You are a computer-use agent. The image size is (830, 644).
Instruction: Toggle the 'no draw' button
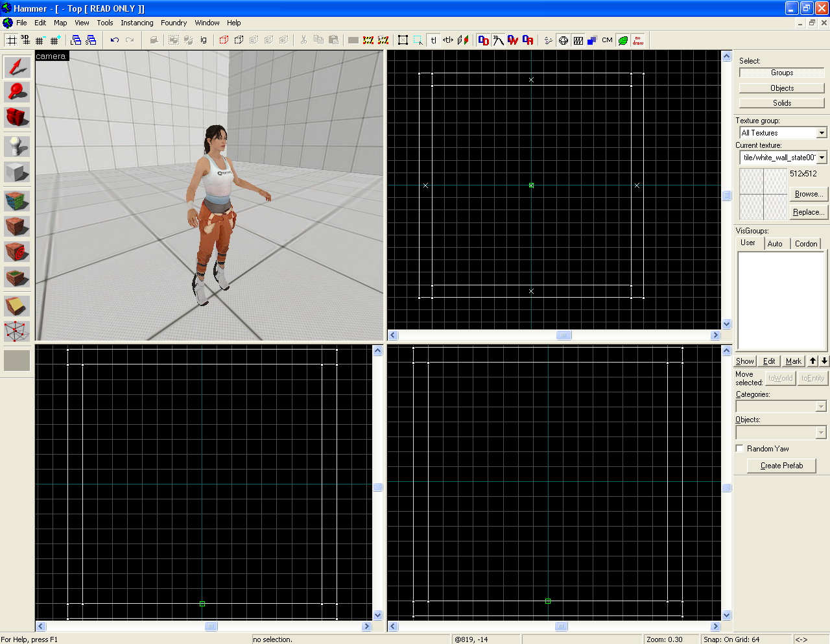click(x=638, y=40)
